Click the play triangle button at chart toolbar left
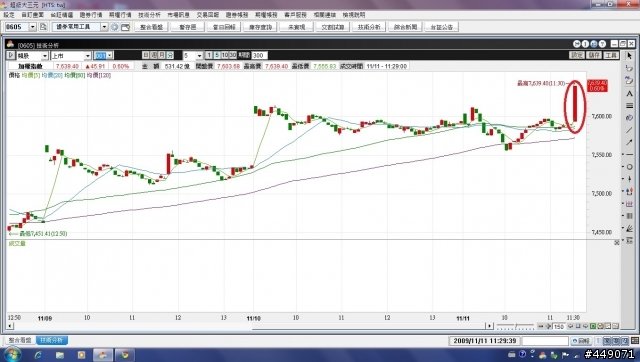Image resolution: width=640 pixels, height=362 pixels. point(11,55)
